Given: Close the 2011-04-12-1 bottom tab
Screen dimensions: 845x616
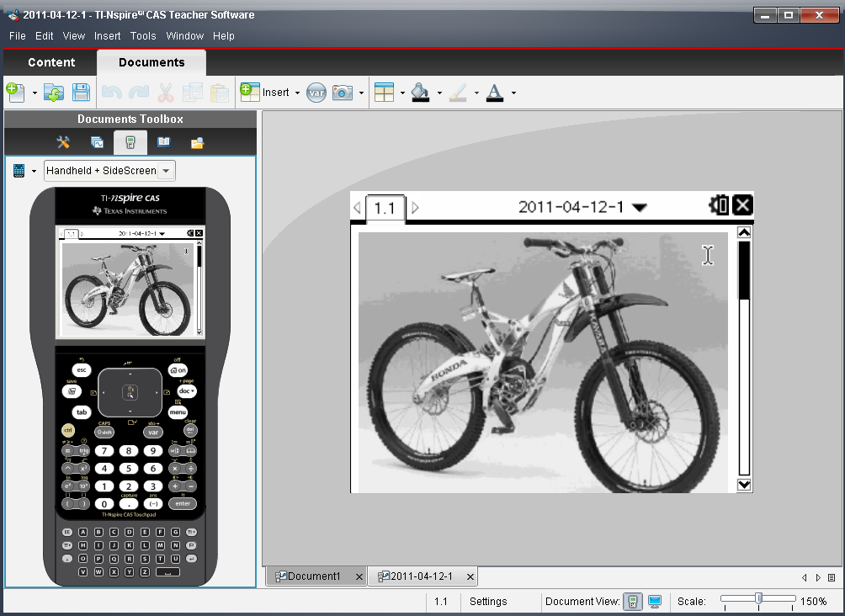Looking at the screenshot, I should click(x=470, y=576).
